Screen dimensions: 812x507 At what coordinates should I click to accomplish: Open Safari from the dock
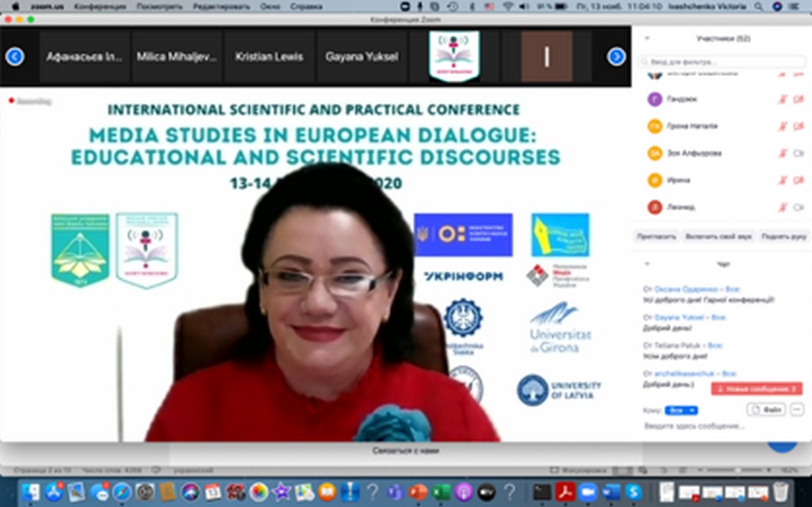[x=121, y=492]
